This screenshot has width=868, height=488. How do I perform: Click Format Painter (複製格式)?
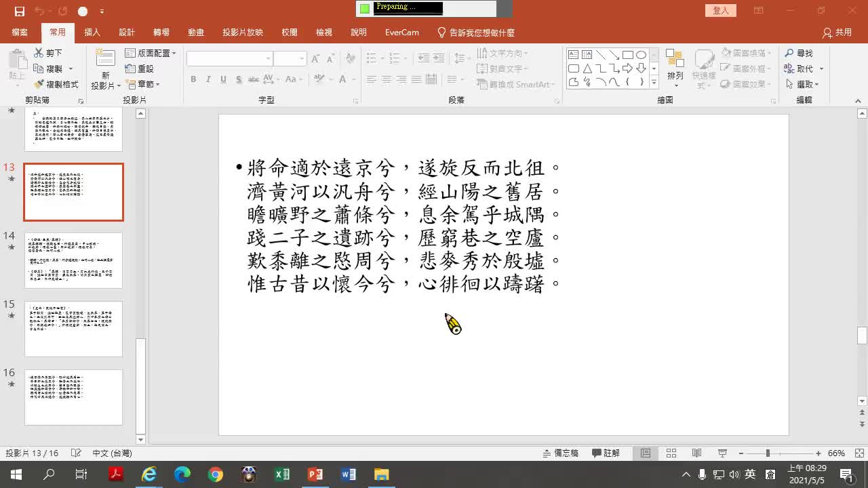[x=56, y=84]
